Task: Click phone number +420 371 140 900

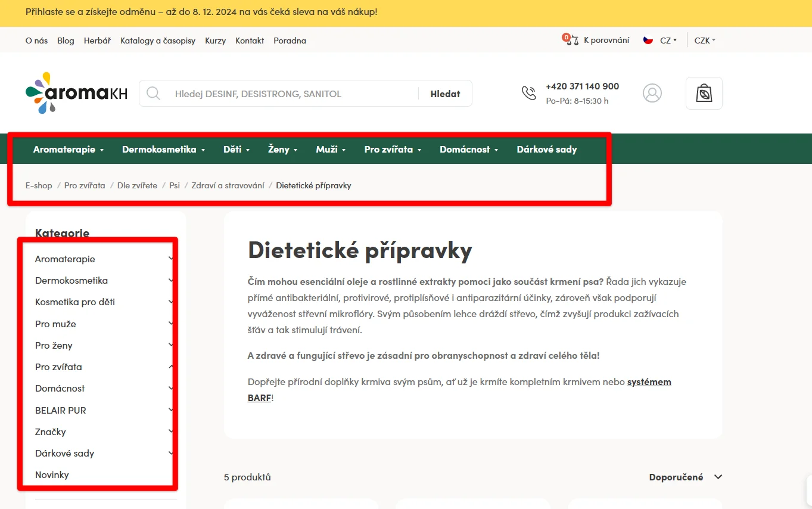Action: [x=582, y=86]
